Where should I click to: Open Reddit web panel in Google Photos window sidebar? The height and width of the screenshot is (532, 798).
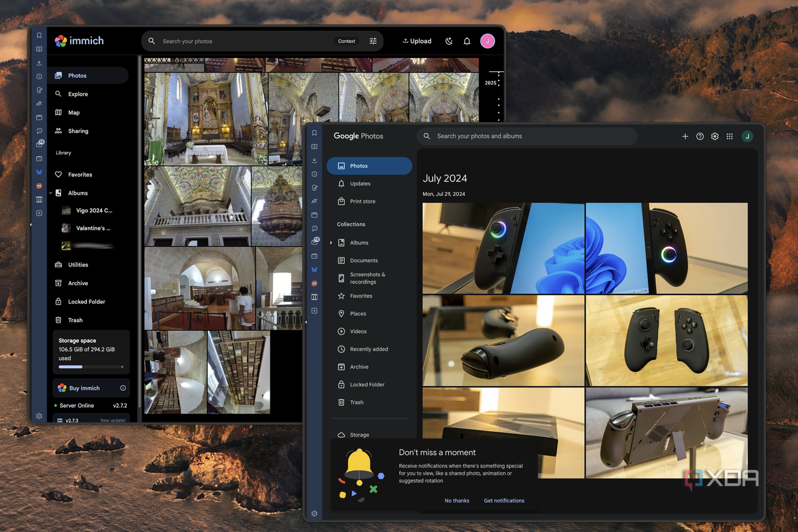tap(314, 284)
